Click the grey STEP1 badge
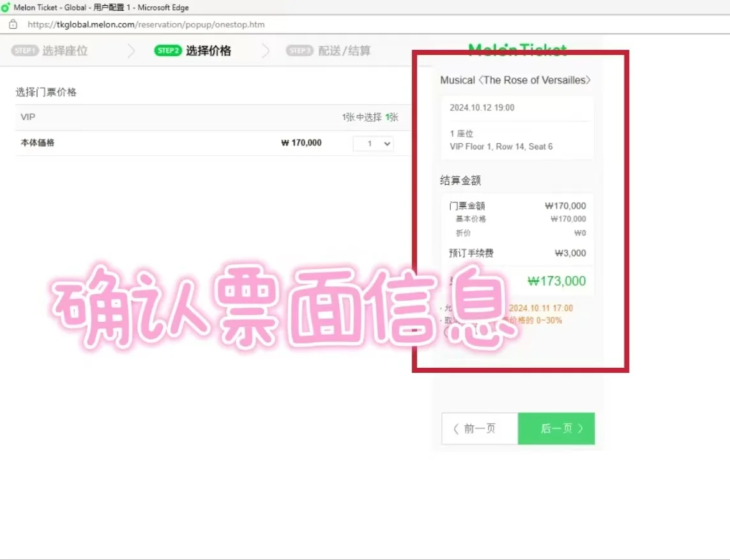 pos(25,50)
